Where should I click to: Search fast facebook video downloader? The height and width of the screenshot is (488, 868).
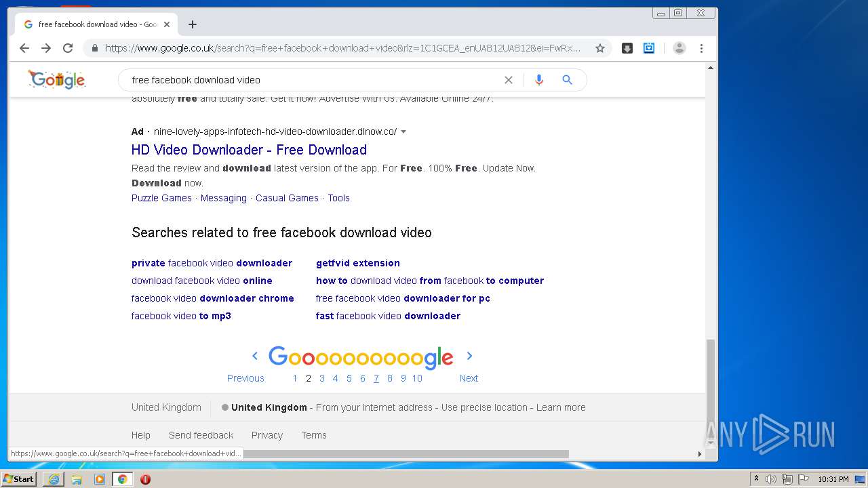(388, 316)
